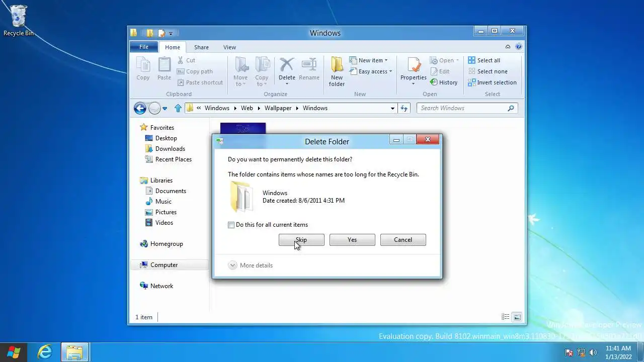Click the History button
644x362 pixels.
point(444,82)
